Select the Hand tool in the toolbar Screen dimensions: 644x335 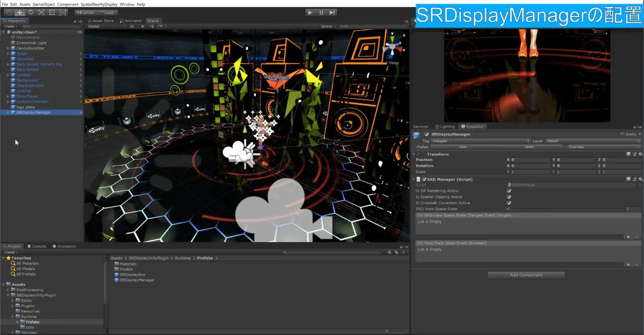pos(9,12)
